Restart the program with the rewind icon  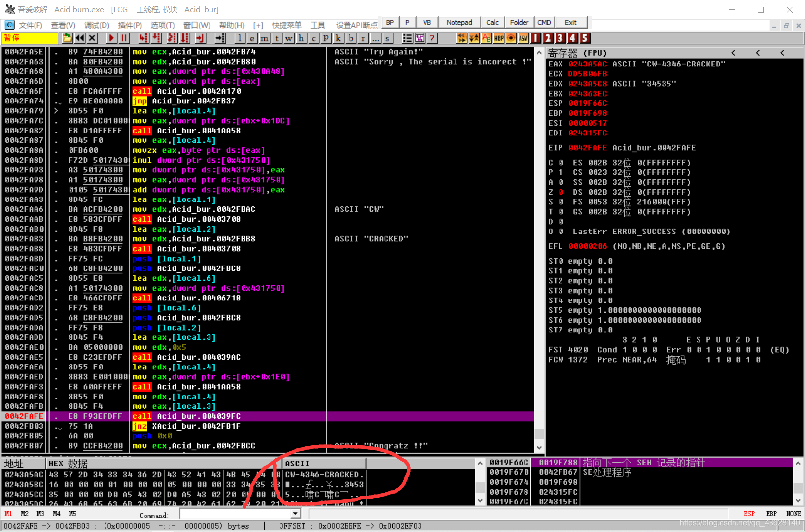tap(80, 38)
